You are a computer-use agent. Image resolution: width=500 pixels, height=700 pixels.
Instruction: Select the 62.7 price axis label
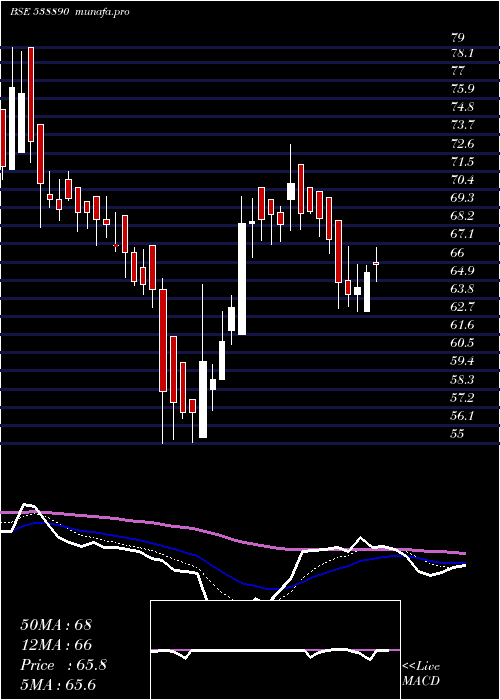click(462, 307)
